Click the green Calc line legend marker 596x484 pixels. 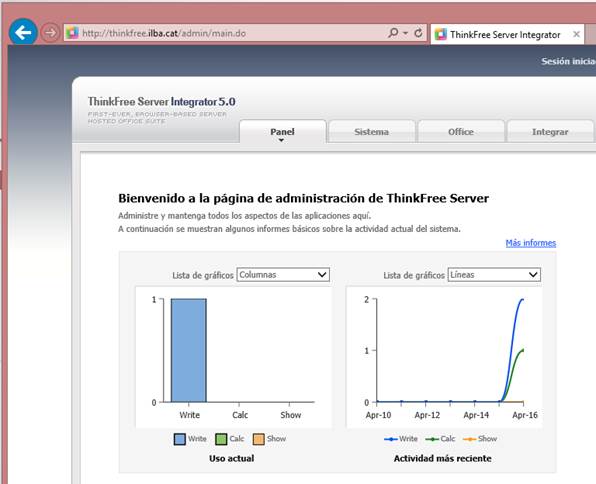432,439
